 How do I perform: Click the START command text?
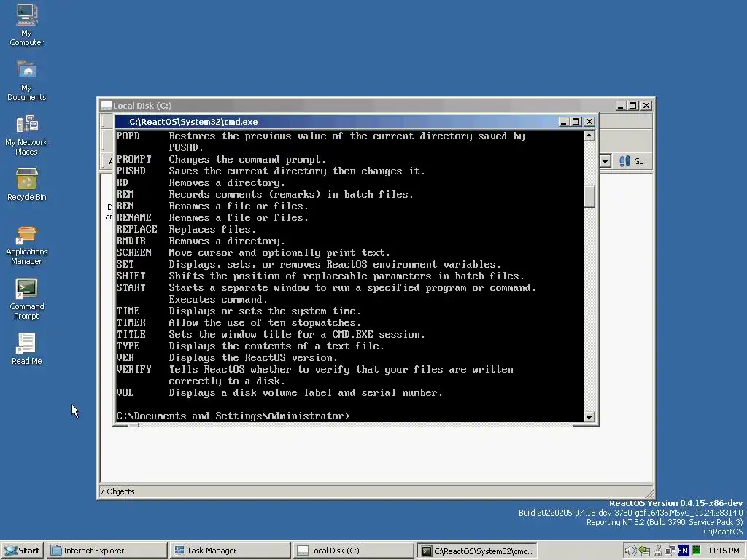click(x=131, y=287)
